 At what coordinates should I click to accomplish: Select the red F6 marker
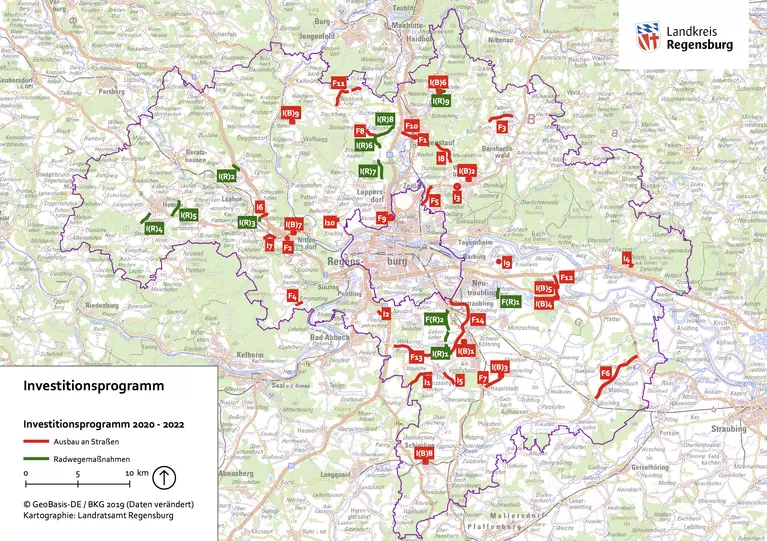[606, 373]
